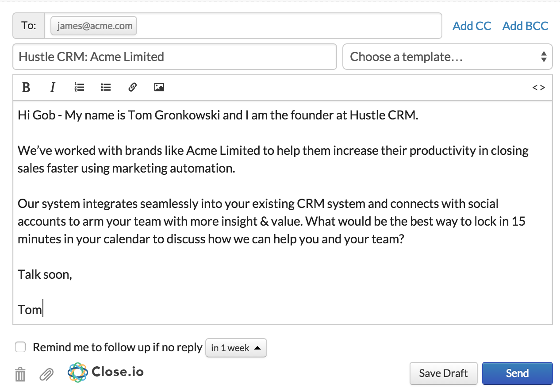Switch to HTML source code view
560x392 pixels.
[x=538, y=88]
